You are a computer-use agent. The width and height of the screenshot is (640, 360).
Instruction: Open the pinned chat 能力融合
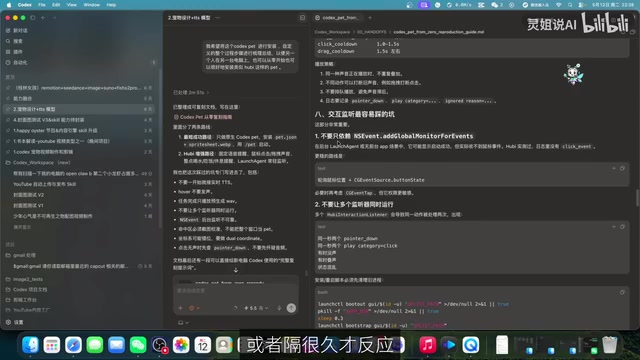(80, 98)
